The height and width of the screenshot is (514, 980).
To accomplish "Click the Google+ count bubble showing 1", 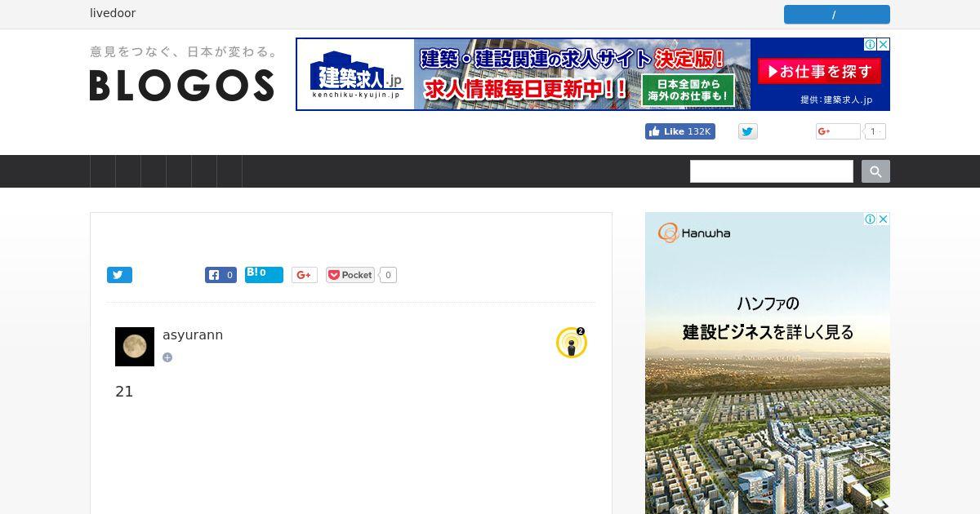I will point(874,131).
